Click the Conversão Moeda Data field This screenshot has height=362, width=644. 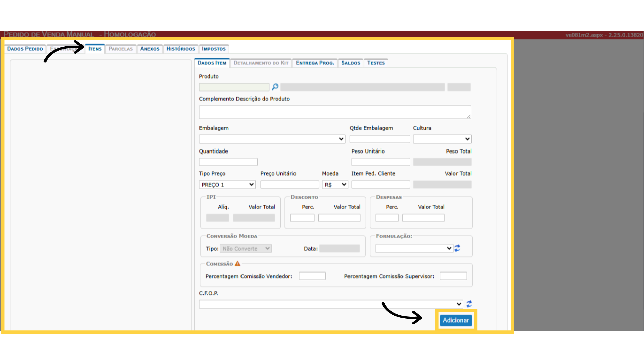point(339,249)
